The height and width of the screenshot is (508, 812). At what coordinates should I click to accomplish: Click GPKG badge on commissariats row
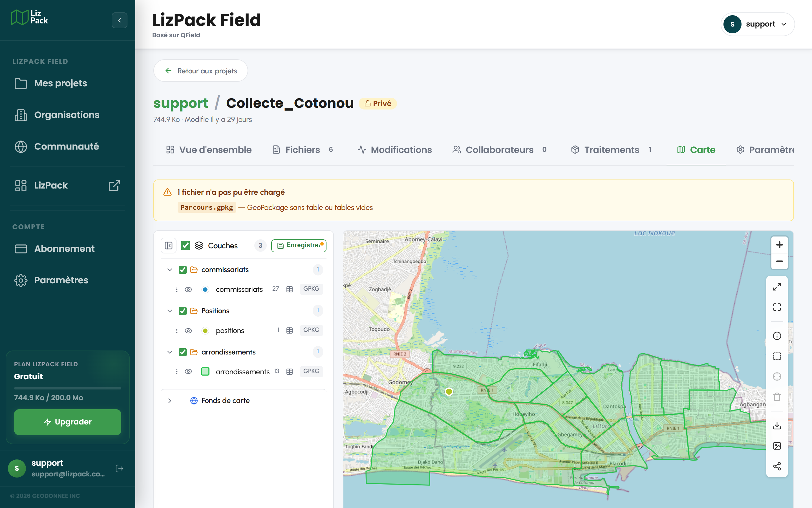coord(311,289)
